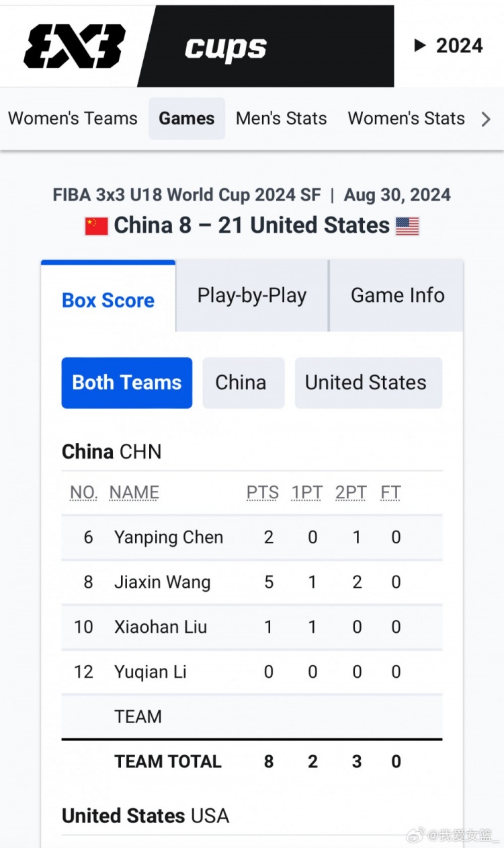Image resolution: width=504 pixels, height=848 pixels.
Task: Click the 2PT column header
Action: point(351,493)
